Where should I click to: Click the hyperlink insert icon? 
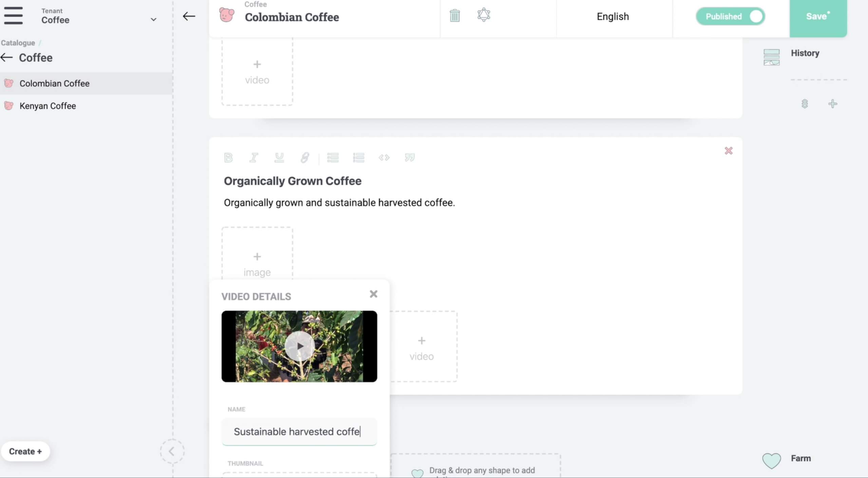(x=305, y=158)
